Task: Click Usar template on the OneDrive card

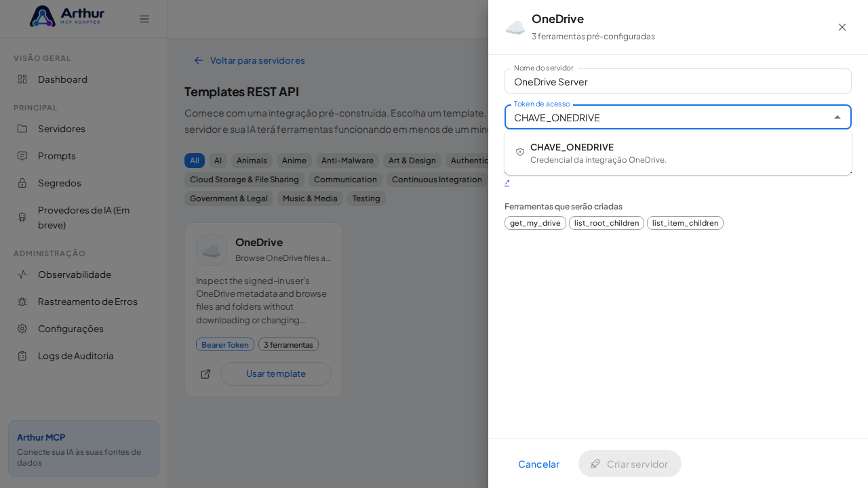Action: pos(276,373)
